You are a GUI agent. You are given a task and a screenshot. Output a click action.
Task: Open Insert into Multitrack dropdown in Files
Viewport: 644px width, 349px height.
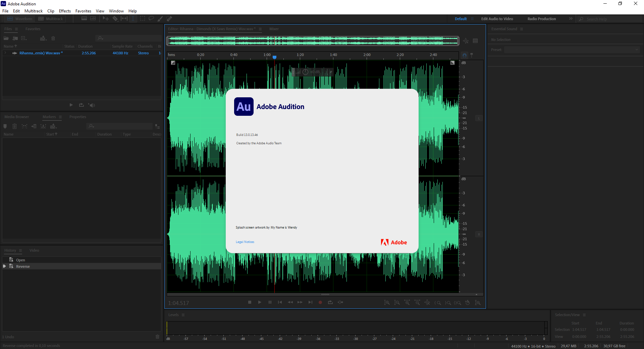click(x=43, y=38)
